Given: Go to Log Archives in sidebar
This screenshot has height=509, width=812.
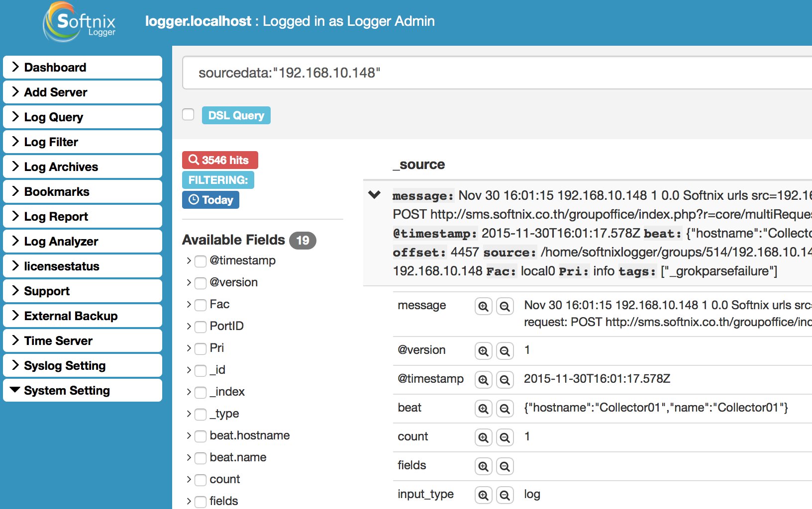Looking at the screenshot, I should click(83, 167).
